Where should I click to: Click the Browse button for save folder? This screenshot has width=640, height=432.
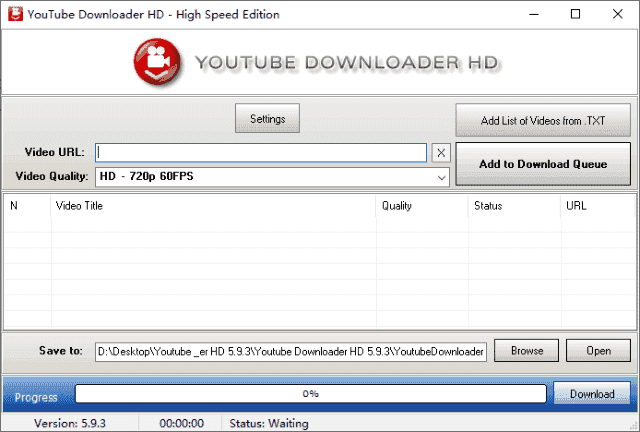pyautogui.click(x=526, y=350)
